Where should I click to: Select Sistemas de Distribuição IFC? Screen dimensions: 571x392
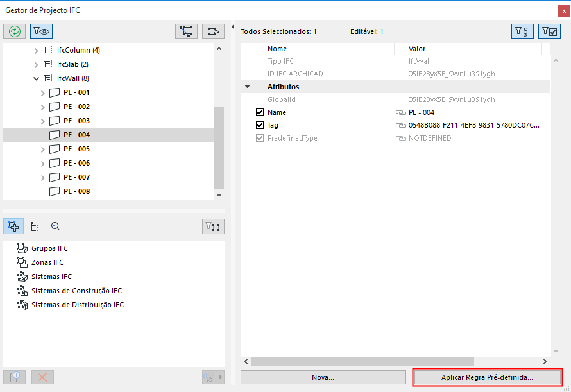click(x=78, y=305)
